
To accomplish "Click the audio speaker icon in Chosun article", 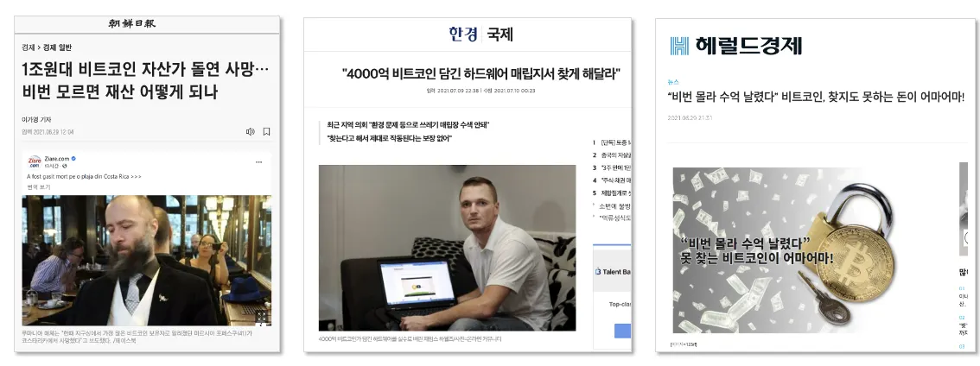I will (250, 132).
